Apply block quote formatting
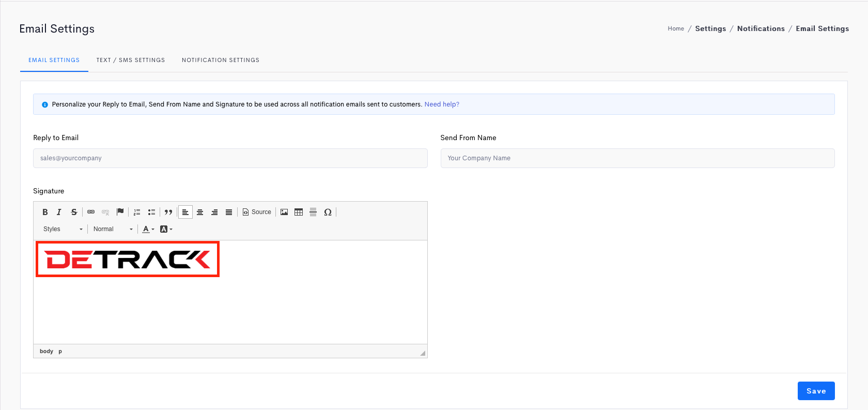The width and height of the screenshot is (868, 410). (168, 212)
